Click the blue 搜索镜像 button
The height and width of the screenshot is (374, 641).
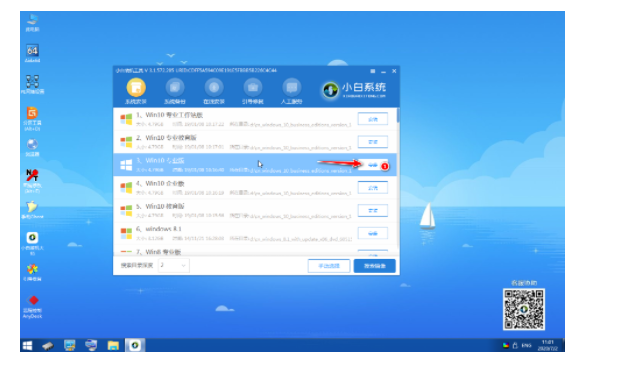[x=374, y=266]
